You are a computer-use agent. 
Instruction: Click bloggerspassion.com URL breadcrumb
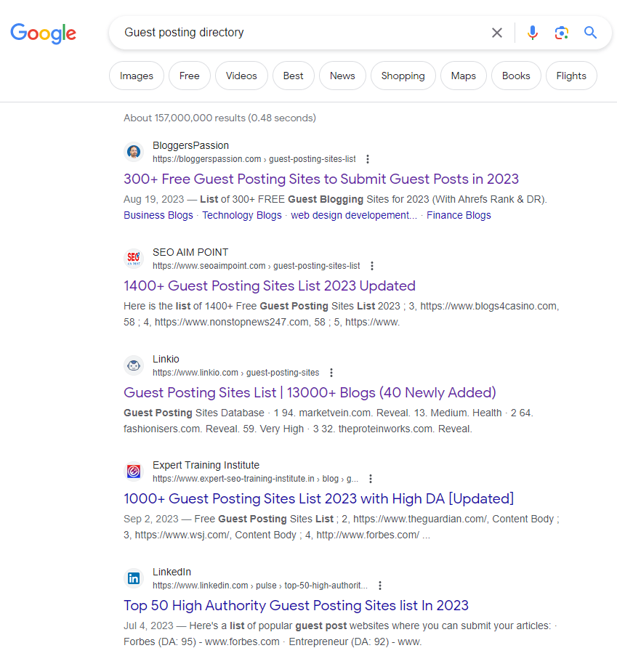click(254, 159)
